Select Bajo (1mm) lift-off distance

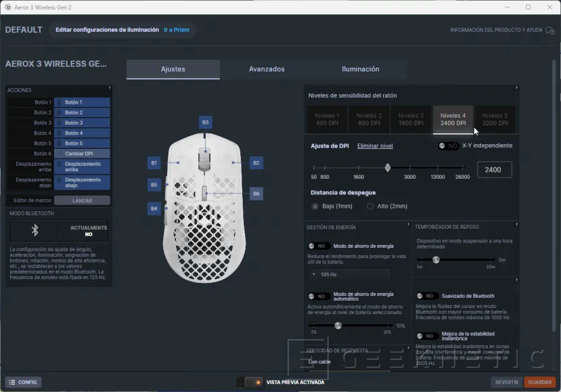click(x=315, y=206)
